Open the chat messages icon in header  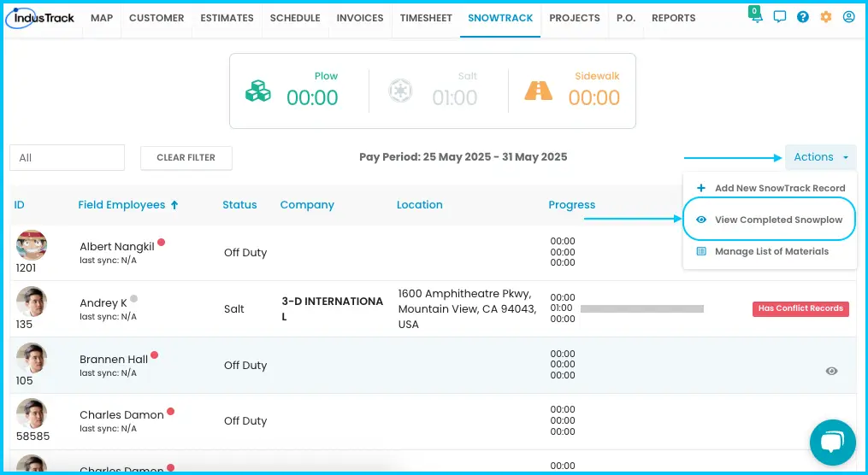click(x=779, y=17)
